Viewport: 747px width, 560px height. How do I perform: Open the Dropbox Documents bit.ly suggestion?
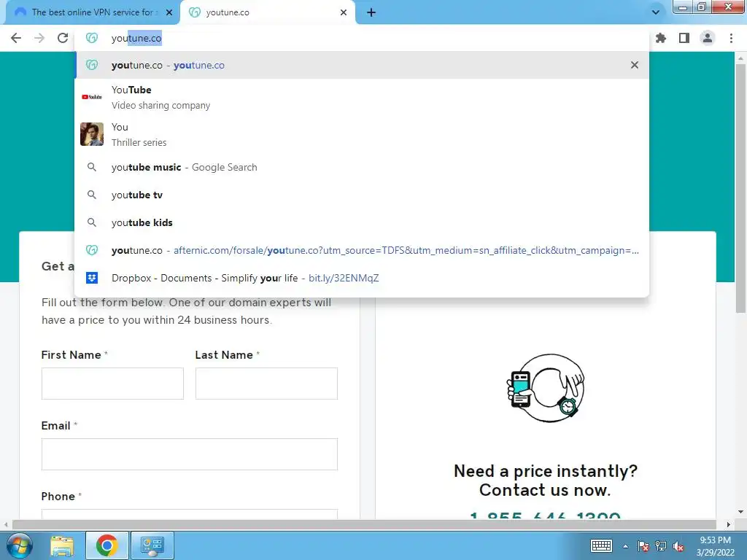362,278
